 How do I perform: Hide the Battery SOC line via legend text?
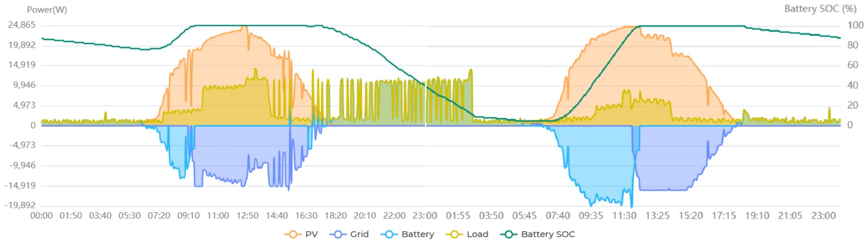548,234
